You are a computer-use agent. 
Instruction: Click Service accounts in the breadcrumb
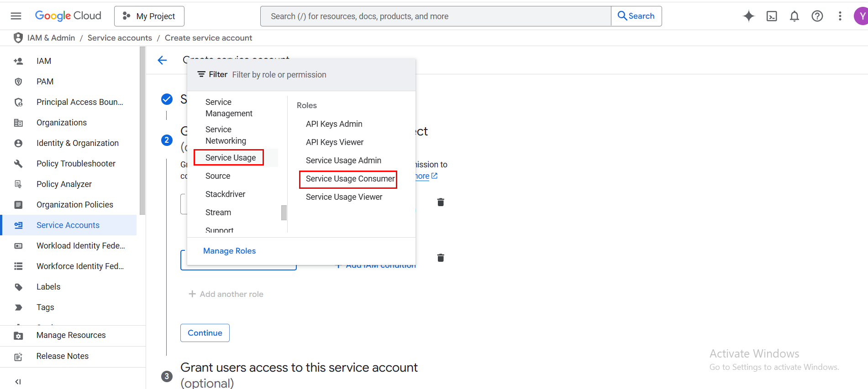tap(120, 38)
